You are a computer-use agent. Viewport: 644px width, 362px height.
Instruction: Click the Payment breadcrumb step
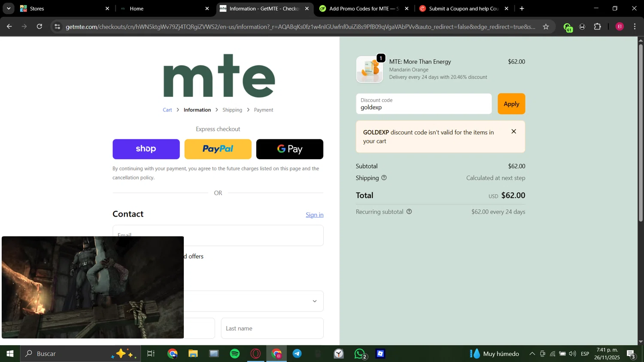point(264,110)
